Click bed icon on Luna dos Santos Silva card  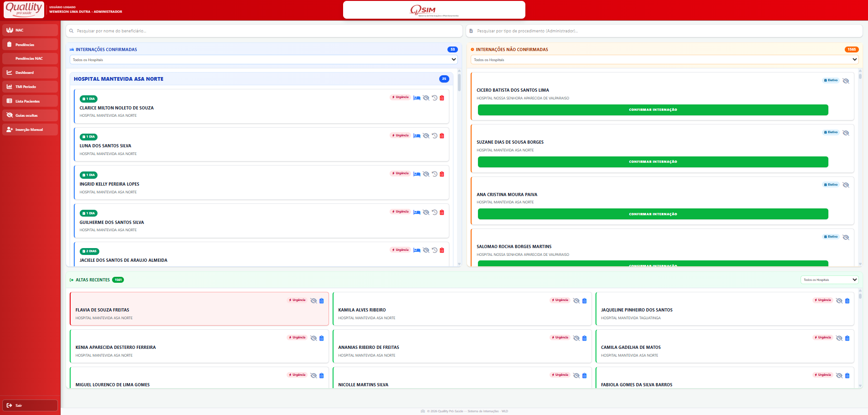[x=416, y=136]
